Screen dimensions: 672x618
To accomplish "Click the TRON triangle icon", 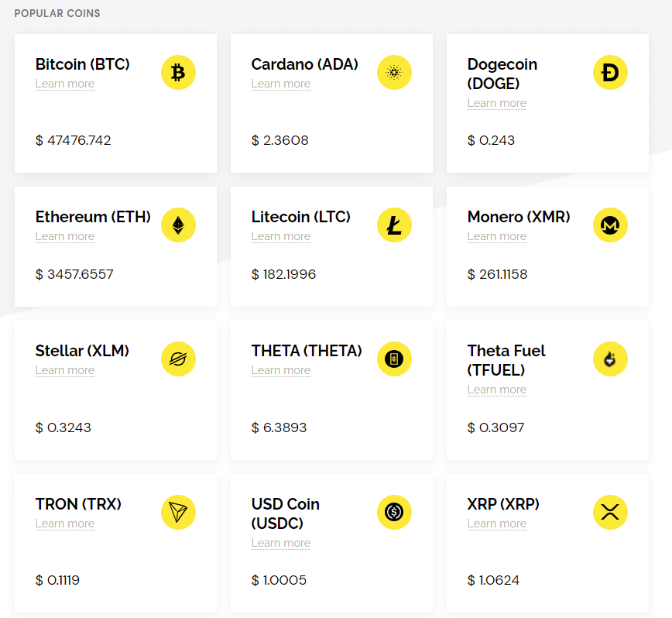I will 178,512.
